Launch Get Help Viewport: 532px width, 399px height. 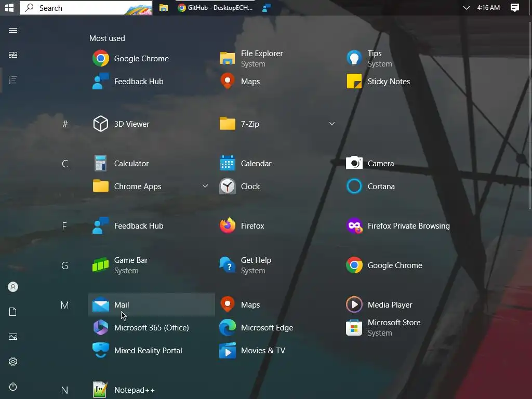coord(278,265)
